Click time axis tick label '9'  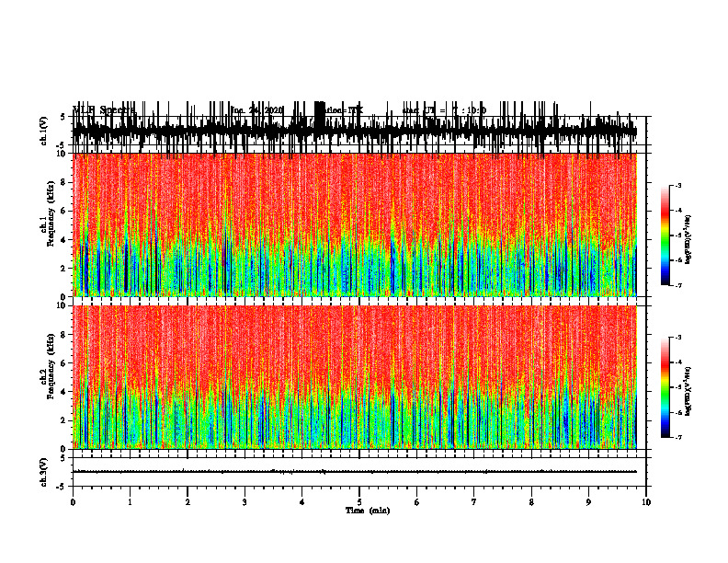[588, 502]
